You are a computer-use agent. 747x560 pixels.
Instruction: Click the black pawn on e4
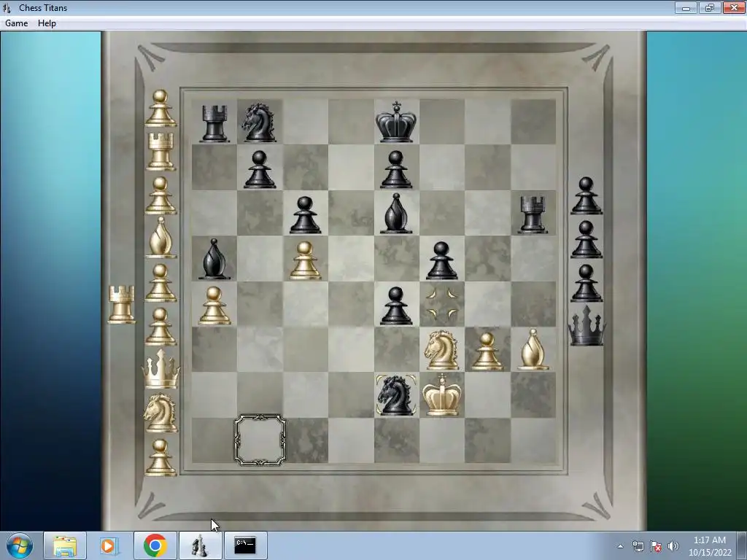(396, 306)
